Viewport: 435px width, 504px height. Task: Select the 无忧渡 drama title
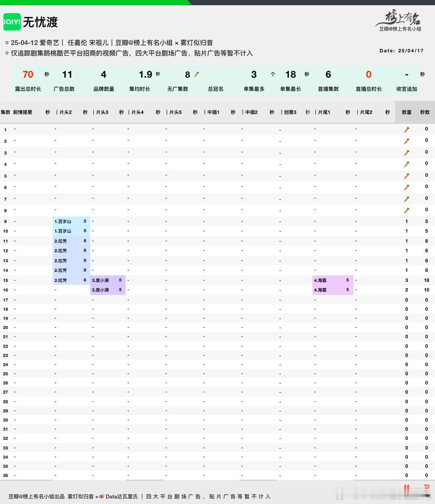coord(40,22)
